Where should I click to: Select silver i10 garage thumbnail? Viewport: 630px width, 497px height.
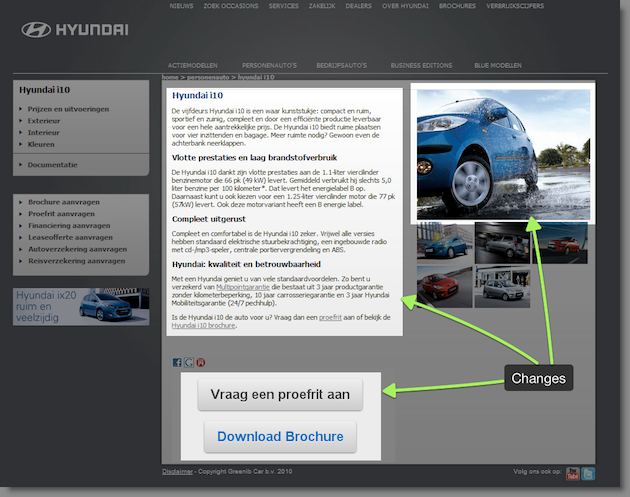click(502, 243)
